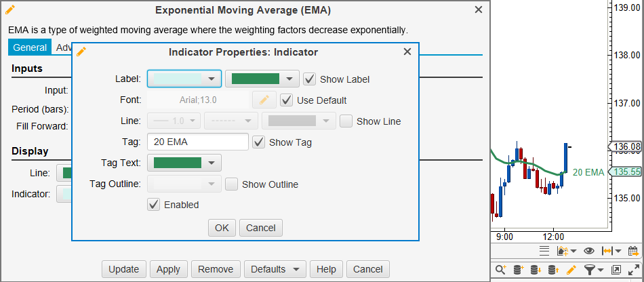This screenshot has height=282, width=644.
Task: Click the add study chart icon
Action: click(562, 251)
